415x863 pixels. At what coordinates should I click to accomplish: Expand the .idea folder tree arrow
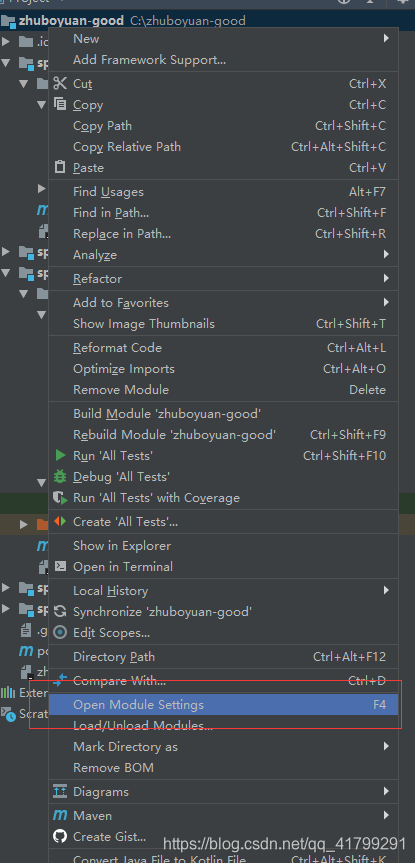pyautogui.click(x=6, y=41)
